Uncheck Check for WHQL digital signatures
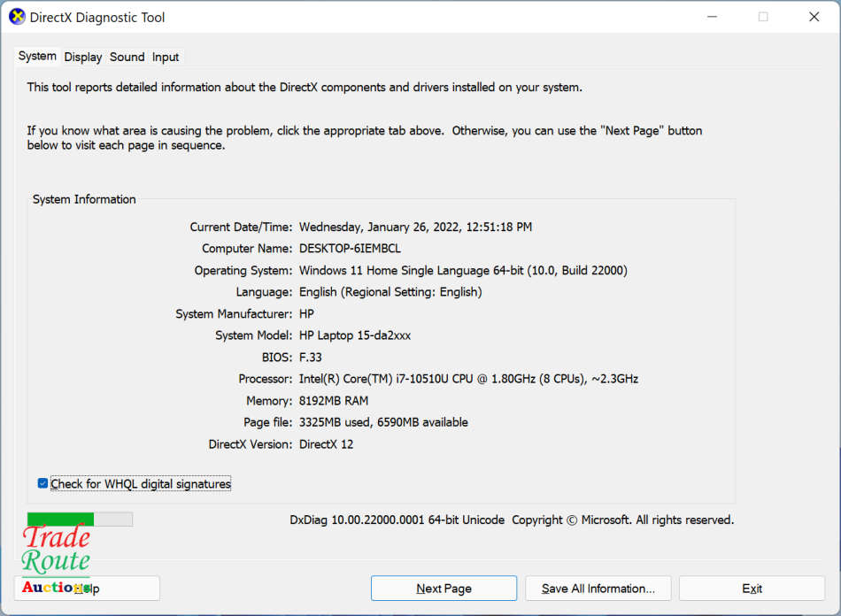The height and width of the screenshot is (616, 841). (42, 483)
